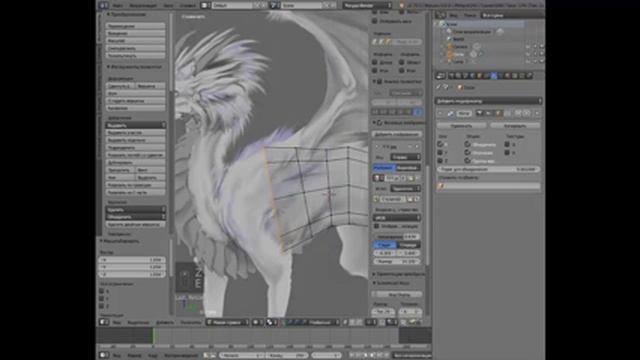This screenshot has width=640, height=360.
Task: Select the Material tab icon in Properties
Action: click(x=507, y=76)
